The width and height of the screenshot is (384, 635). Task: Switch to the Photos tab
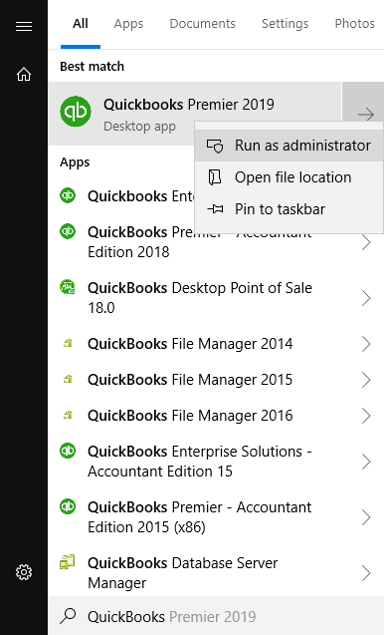354,23
